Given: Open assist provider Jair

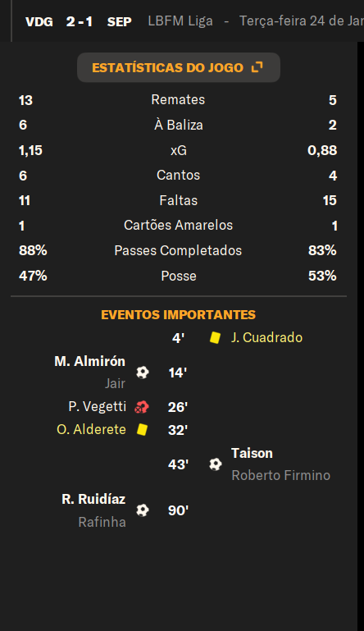Looking at the screenshot, I should coord(115,383).
